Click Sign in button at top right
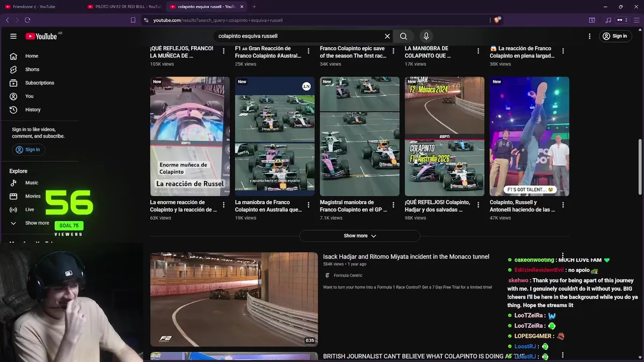Screen dimensions: 644x362 615,36
